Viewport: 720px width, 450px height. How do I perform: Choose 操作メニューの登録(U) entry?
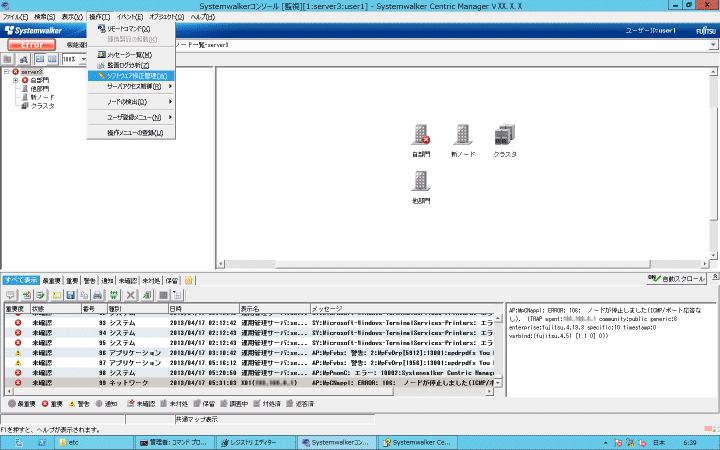131,133
